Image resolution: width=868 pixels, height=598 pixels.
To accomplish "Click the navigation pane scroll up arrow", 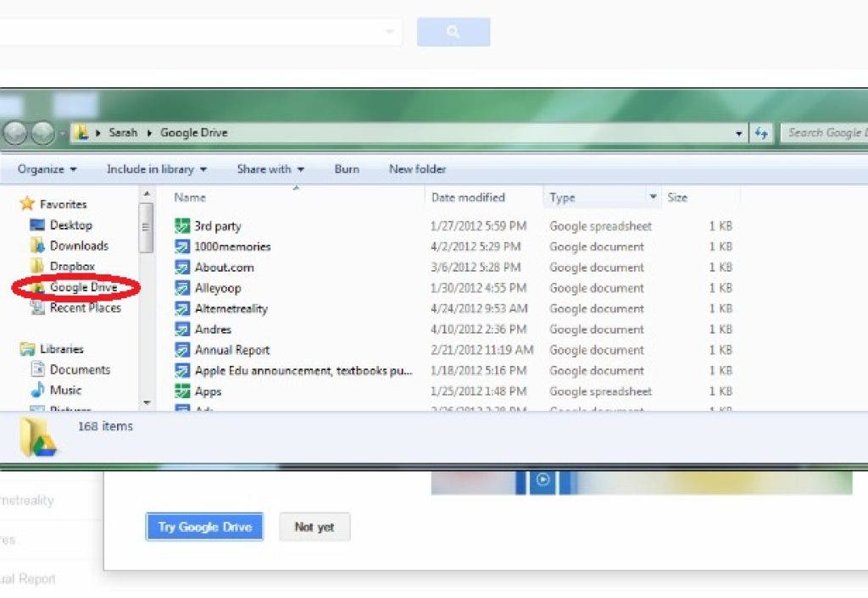I will point(147,194).
